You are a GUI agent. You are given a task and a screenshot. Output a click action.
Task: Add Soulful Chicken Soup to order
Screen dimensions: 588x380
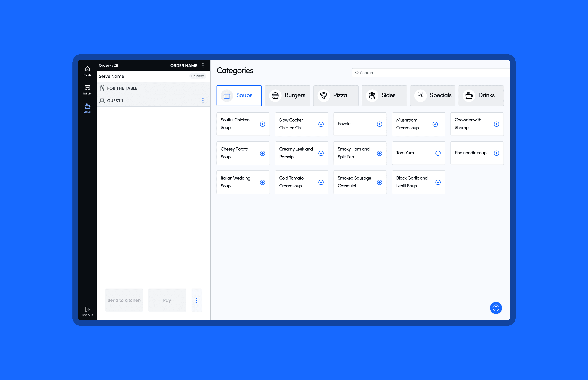point(262,124)
